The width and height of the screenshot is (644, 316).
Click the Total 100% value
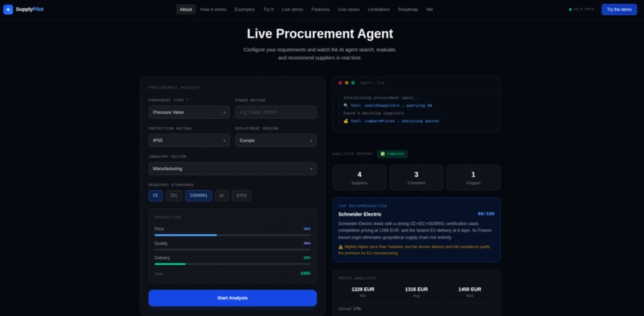pos(305,274)
